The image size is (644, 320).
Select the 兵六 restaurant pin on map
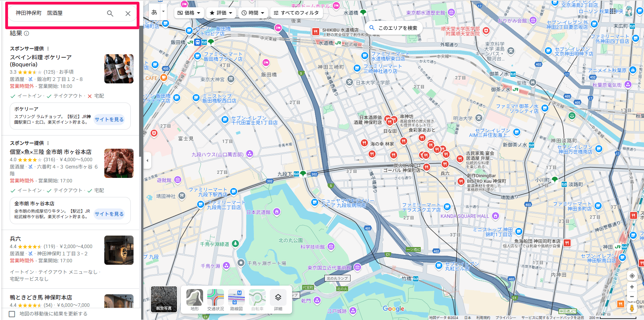point(445,164)
